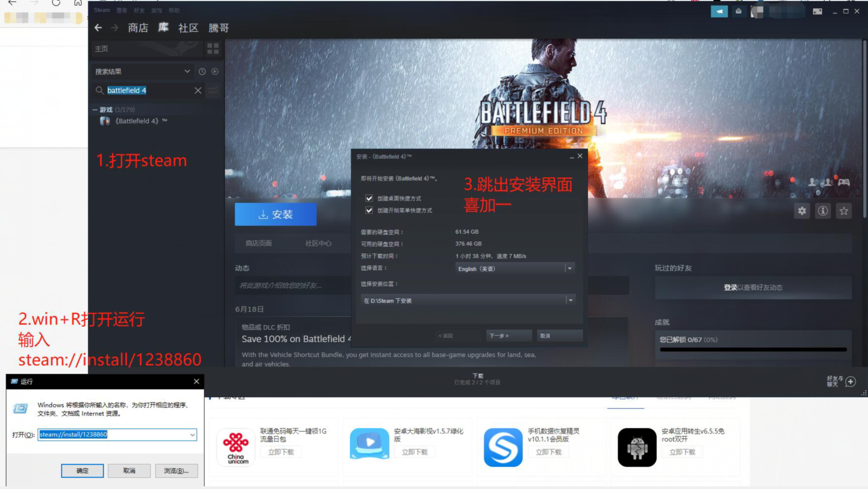The width and height of the screenshot is (868, 489).
Task: Click the Steam page vertical scrollbar
Action: [x=864, y=131]
